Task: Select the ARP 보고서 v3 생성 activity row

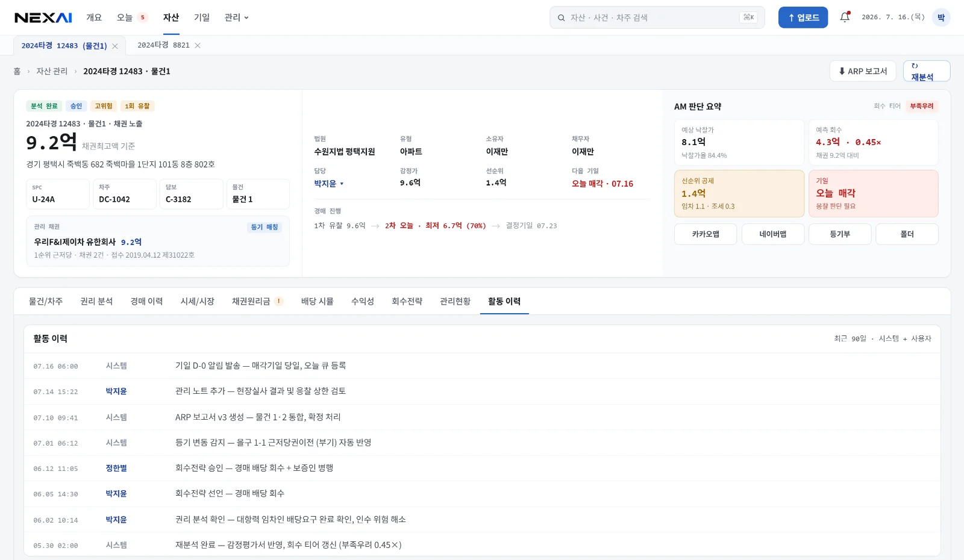Action: coord(482,417)
